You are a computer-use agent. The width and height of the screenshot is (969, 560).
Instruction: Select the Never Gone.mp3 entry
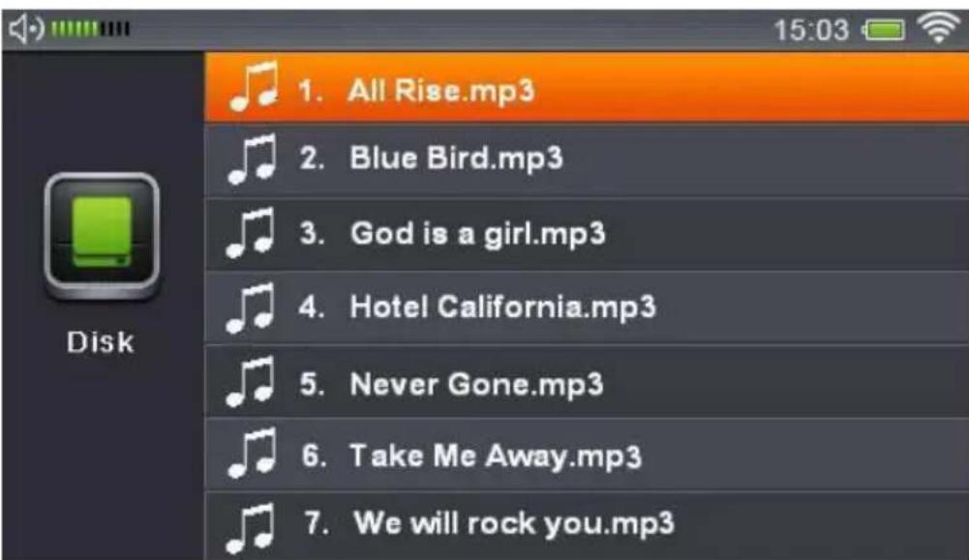tap(587, 381)
